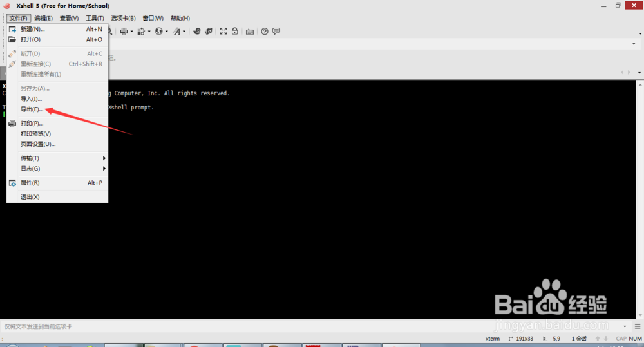
Task: Open the Print icon's dropdown arrow
Action: click(x=131, y=31)
